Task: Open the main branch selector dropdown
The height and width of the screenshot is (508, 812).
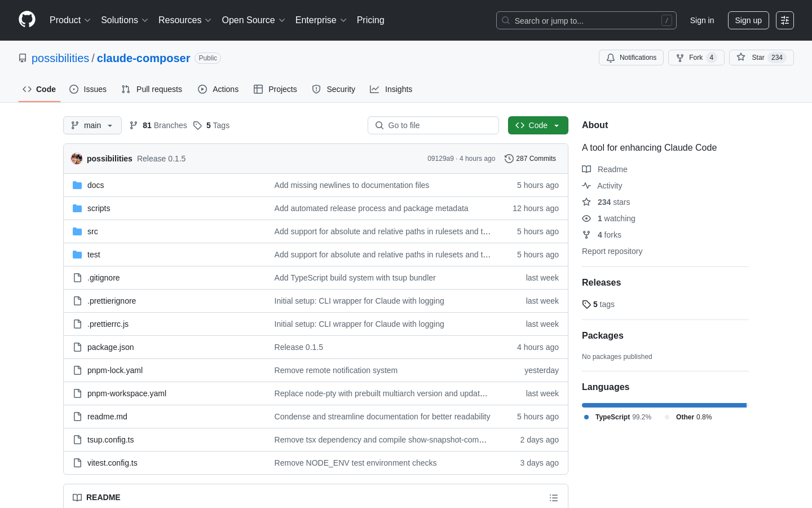Action: pyautogui.click(x=92, y=125)
